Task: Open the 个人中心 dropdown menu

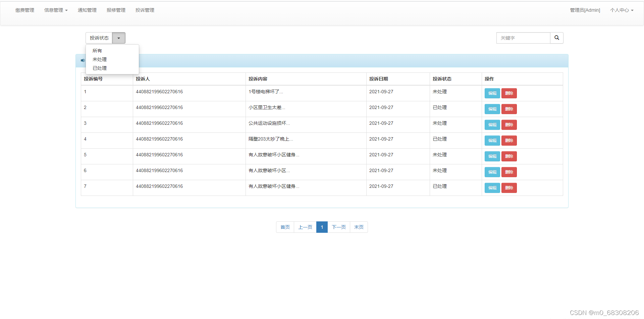Action: pos(622,10)
